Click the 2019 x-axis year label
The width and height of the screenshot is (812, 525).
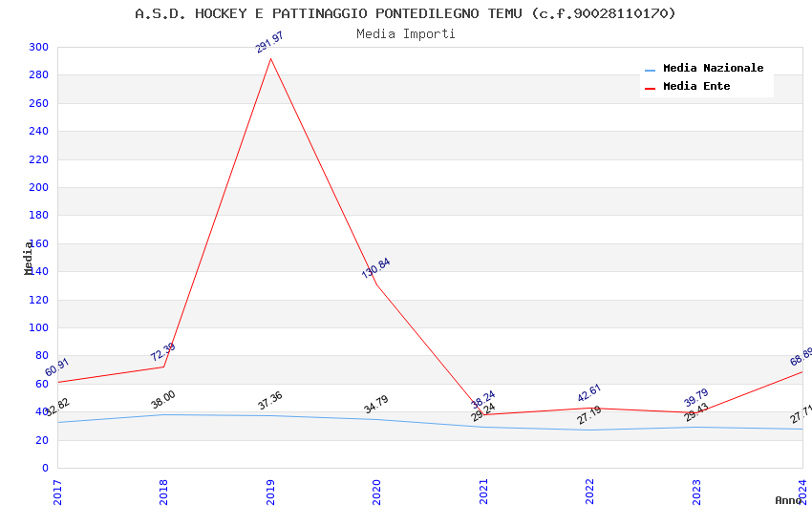coord(270,493)
